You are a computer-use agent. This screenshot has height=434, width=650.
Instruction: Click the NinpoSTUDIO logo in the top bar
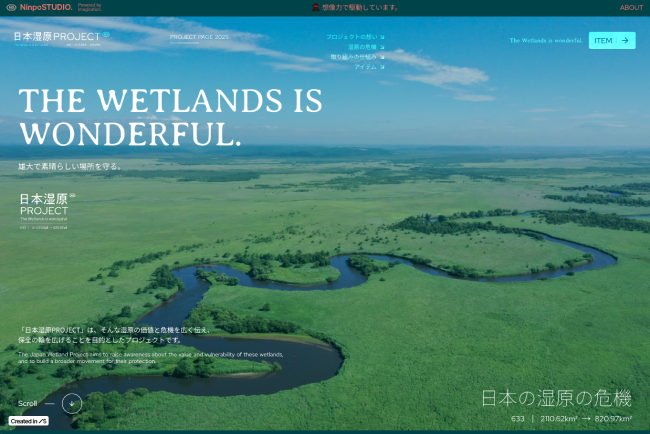44,7
